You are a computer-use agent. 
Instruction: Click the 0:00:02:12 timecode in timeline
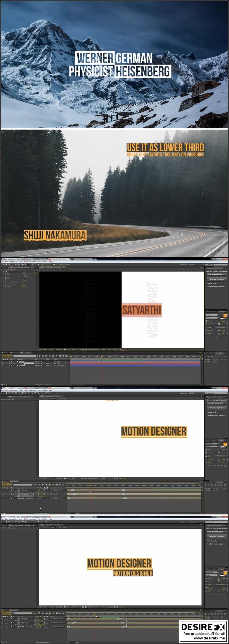(x=7, y=355)
